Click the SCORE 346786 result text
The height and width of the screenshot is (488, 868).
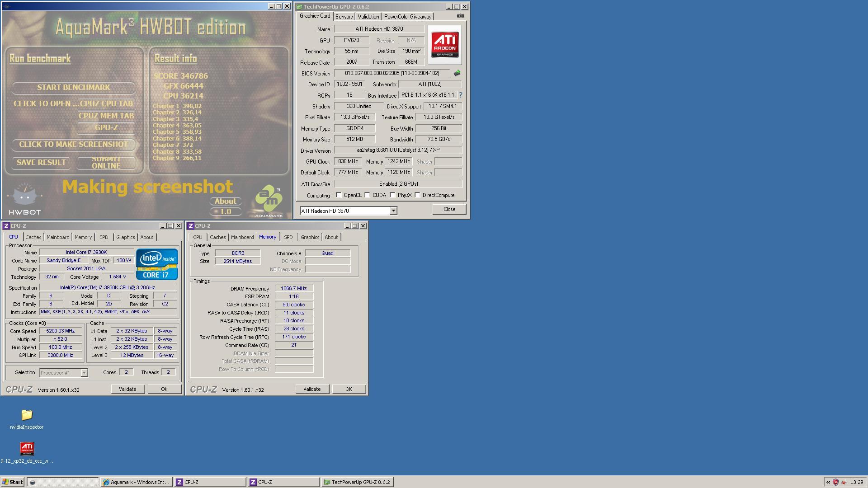(180, 76)
